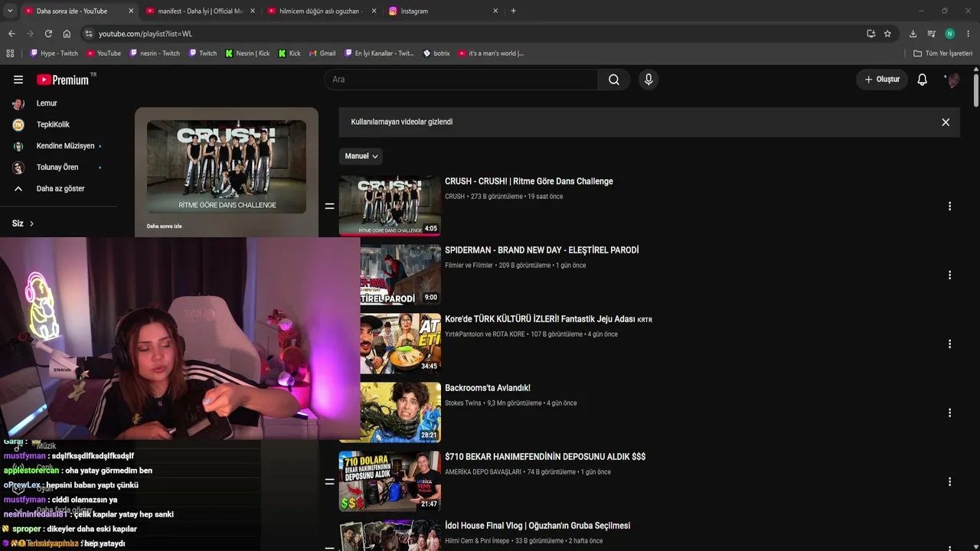Image resolution: width=980 pixels, height=551 pixels.
Task: Open it's a man's world bookmark
Action: tap(491, 54)
